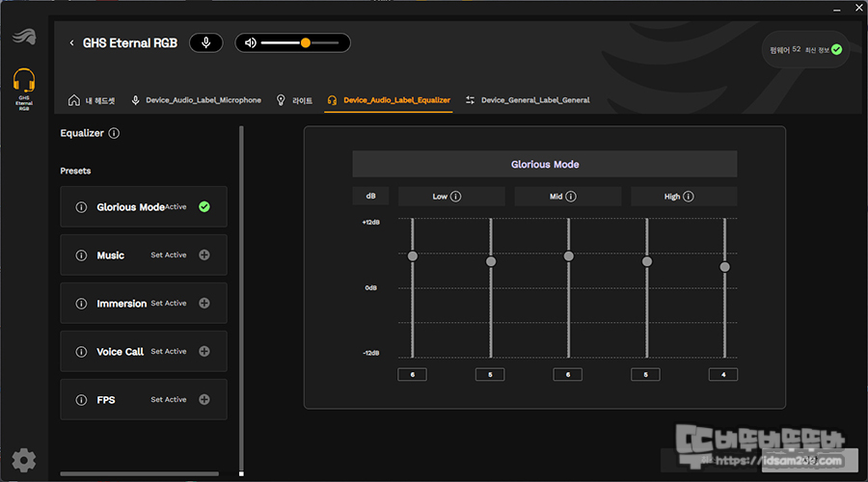Viewport: 868px width, 482px height.
Task: Go back with the arrow beside GHS Eternal RGB
Action: click(x=71, y=42)
